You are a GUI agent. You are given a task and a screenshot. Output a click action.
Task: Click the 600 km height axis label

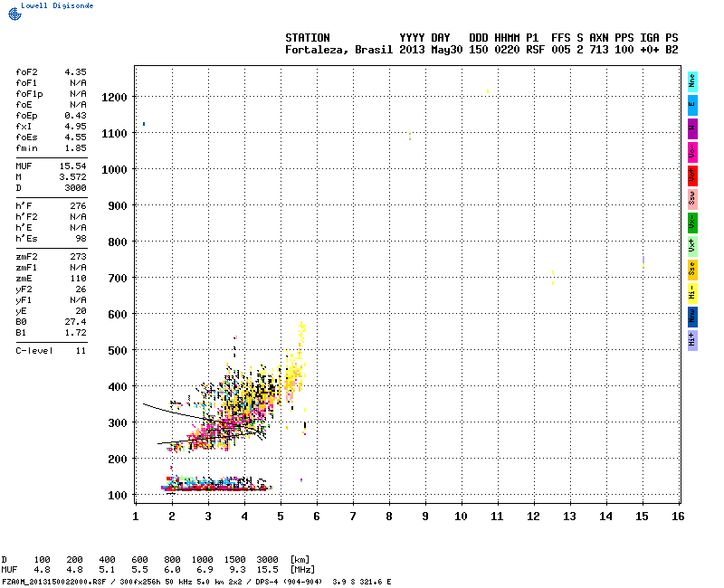click(118, 314)
